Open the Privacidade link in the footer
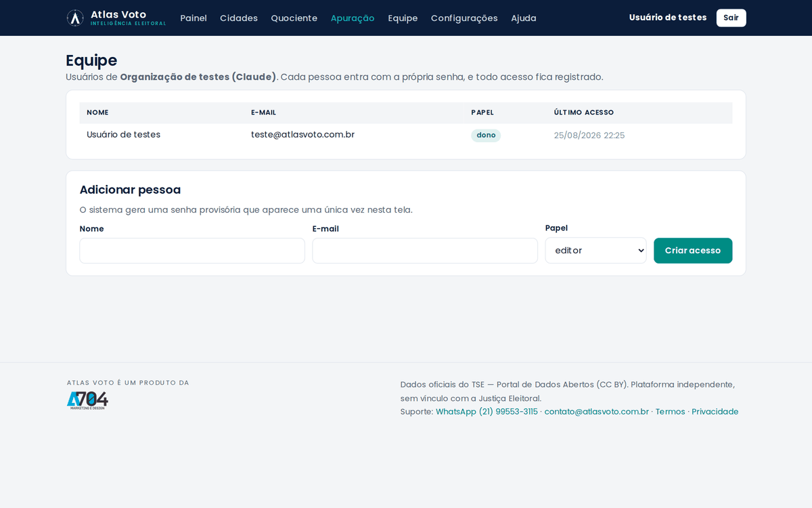Screen dimensions: 812x508 click(x=715, y=412)
